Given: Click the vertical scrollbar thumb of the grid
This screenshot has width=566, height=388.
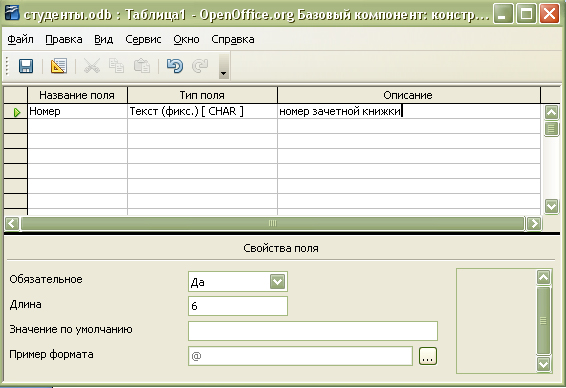Looking at the screenshot, I should pos(551,128).
